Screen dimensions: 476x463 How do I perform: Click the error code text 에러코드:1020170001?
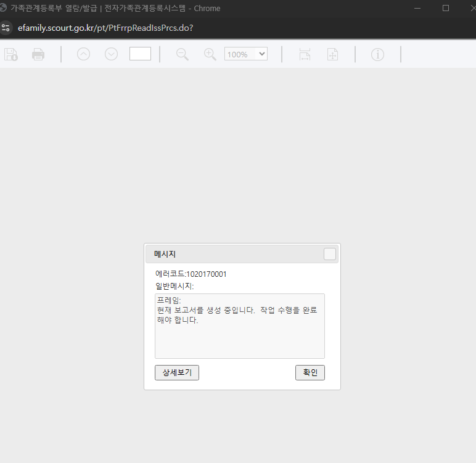pyautogui.click(x=191, y=274)
